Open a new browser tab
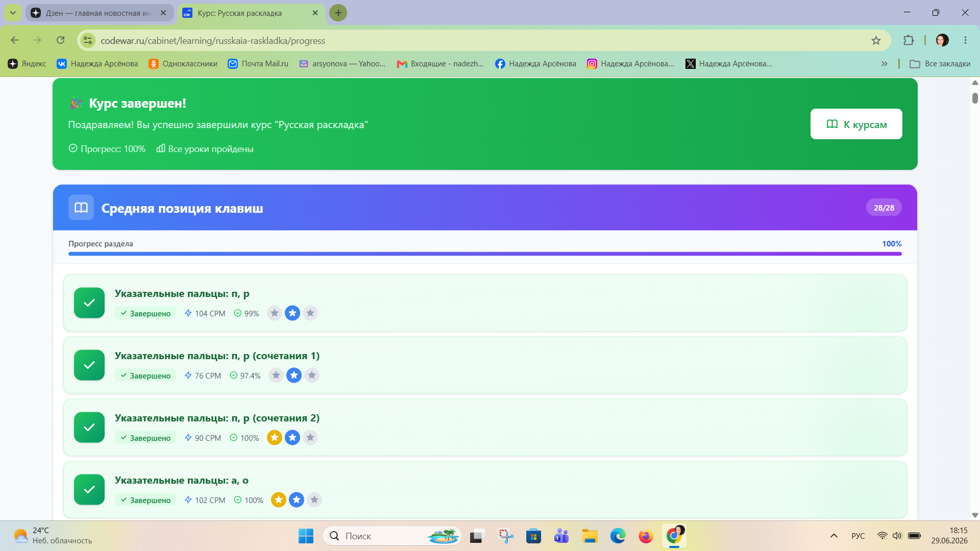The height and width of the screenshot is (551, 980). coord(338,13)
